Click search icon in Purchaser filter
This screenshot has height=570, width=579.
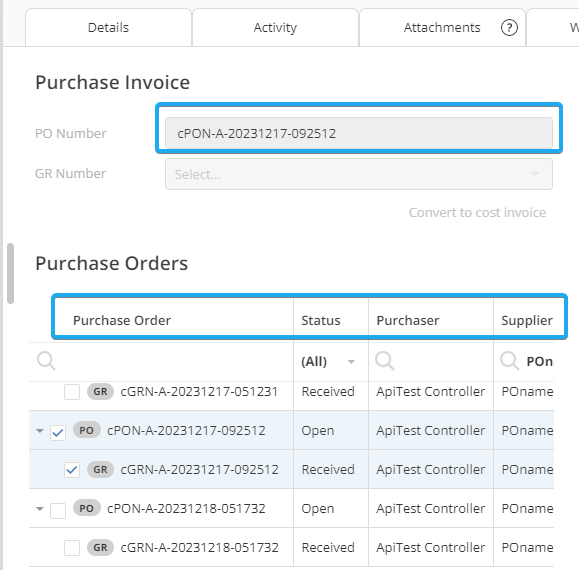(385, 361)
